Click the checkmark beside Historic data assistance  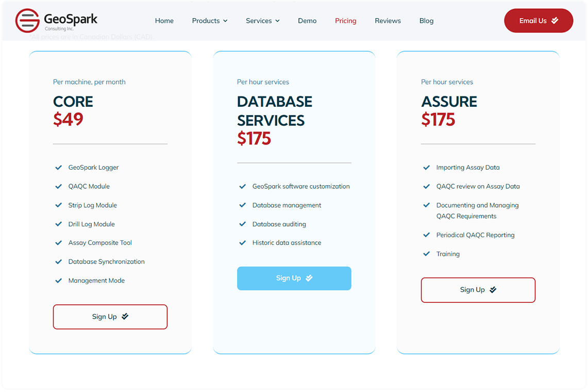point(243,243)
